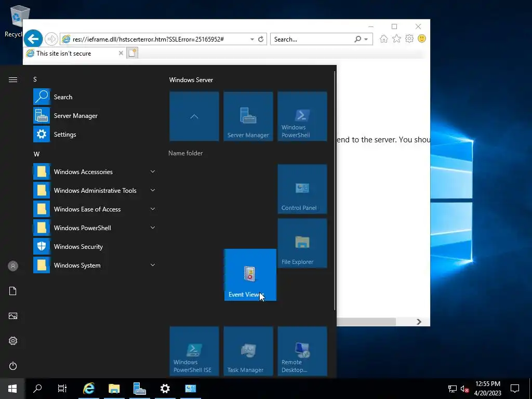Expand the Windows Ease of Access folder
This screenshot has width=532, height=399.
pyautogui.click(x=95, y=209)
